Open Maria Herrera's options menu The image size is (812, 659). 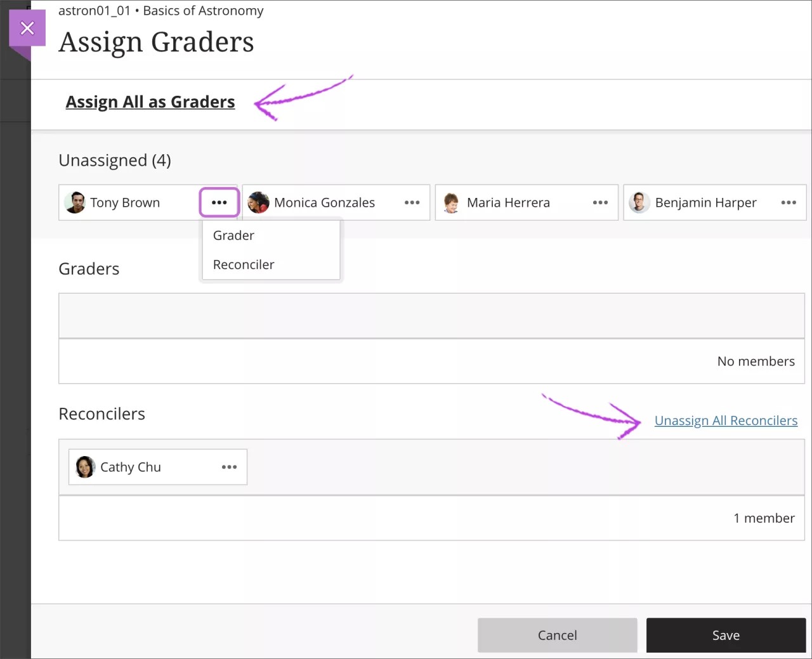pos(599,202)
